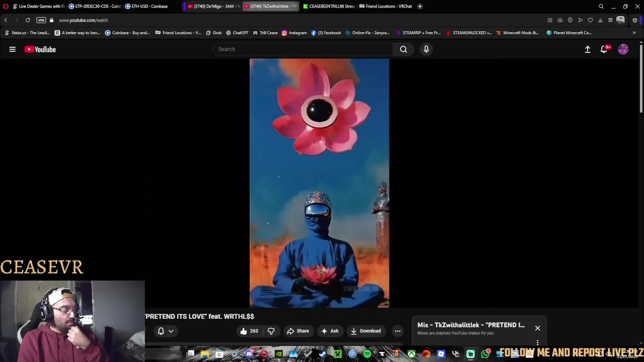Open the STEAMUNLOCKED bookmark
This screenshot has height=362, width=644.
tap(469, 33)
